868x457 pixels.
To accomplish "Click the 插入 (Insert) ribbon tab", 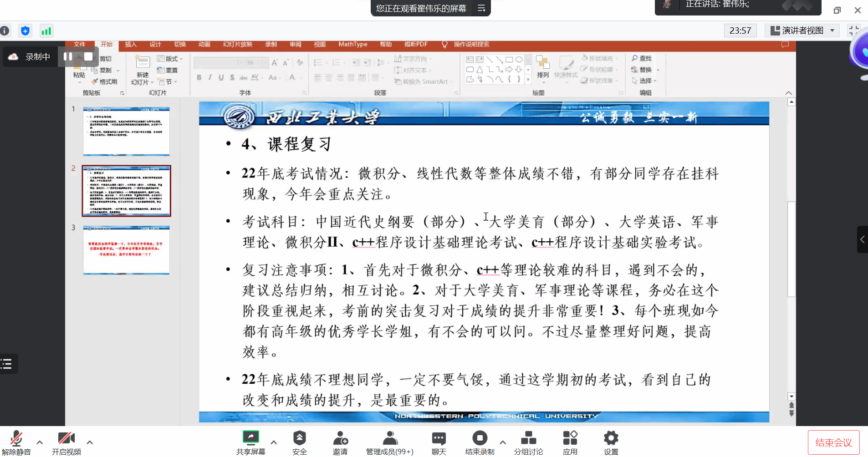I will [131, 44].
